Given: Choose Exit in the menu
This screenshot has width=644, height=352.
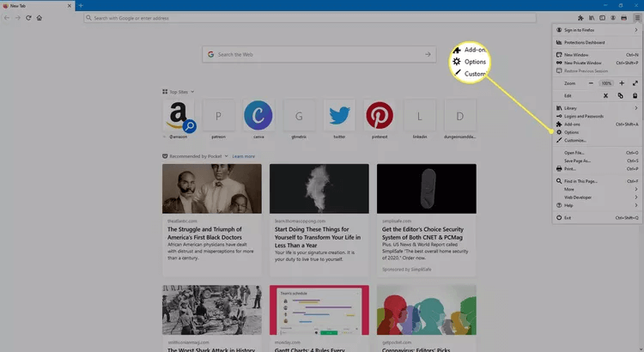Looking at the screenshot, I should coord(597,218).
